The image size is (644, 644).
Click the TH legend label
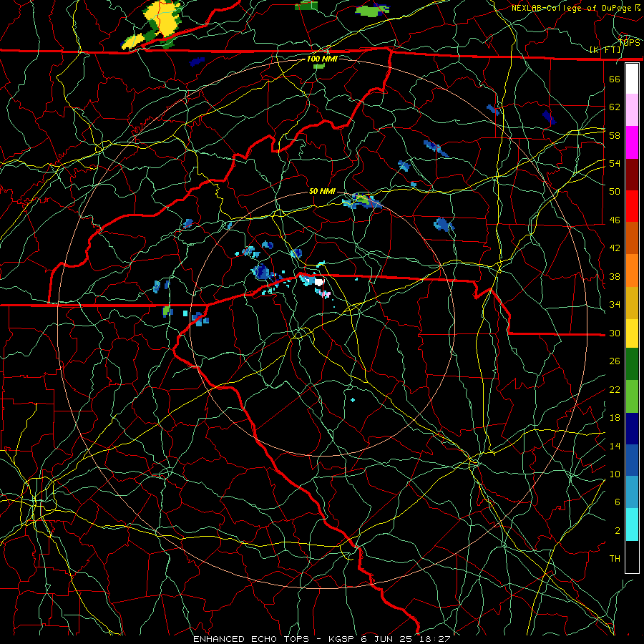(615, 559)
